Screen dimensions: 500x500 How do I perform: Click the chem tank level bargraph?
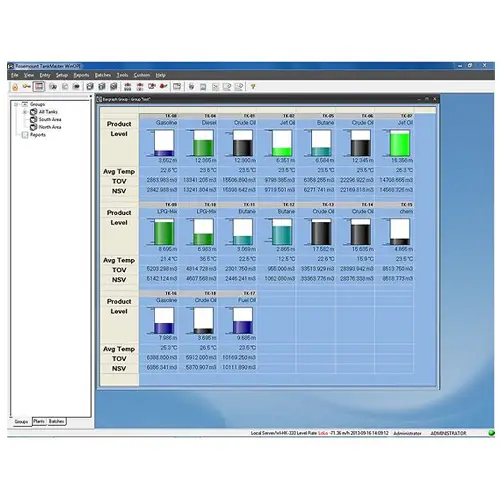(x=400, y=232)
